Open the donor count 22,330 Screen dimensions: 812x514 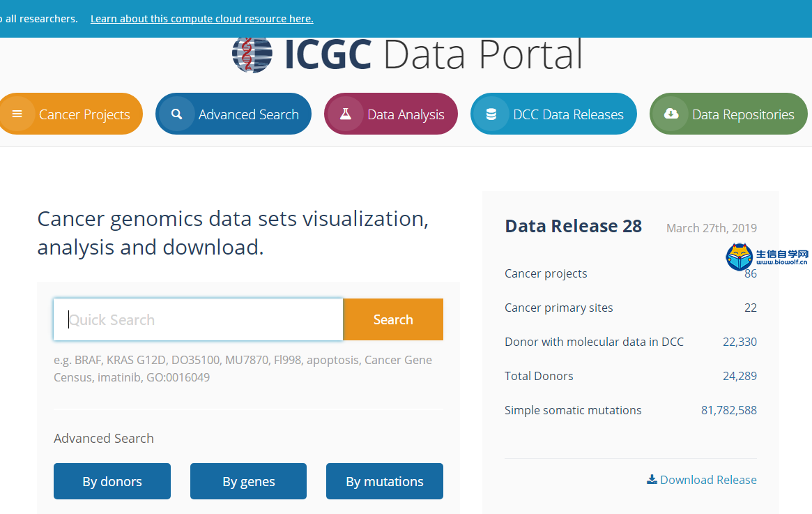pos(740,342)
